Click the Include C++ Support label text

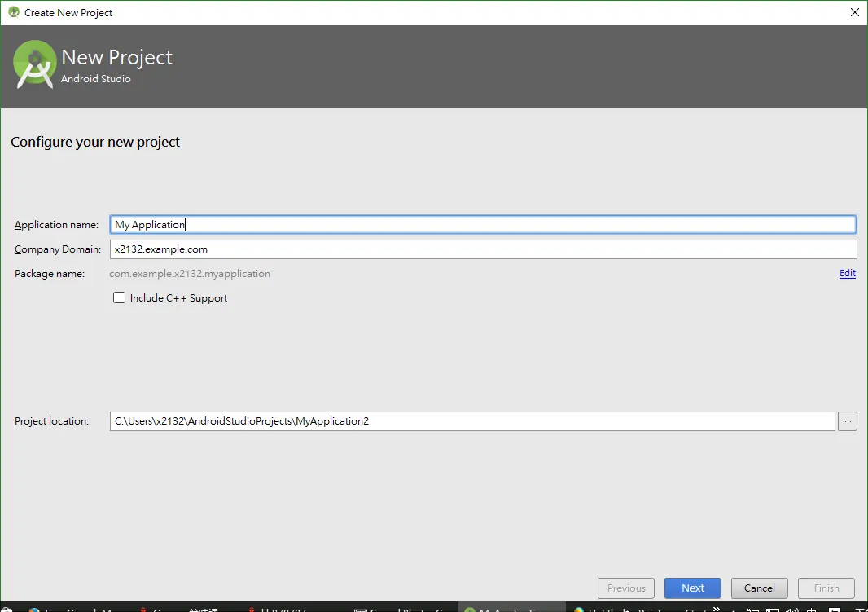pos(178,298)
